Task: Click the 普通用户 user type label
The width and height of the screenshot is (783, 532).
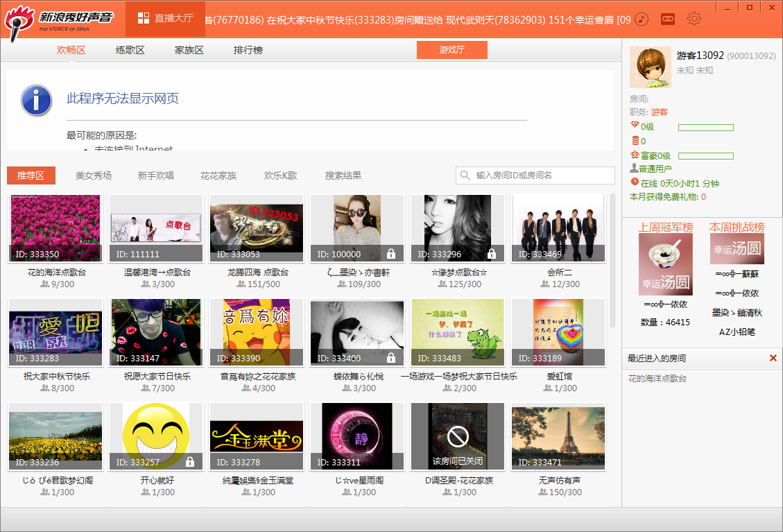Action: pos(655,169)
